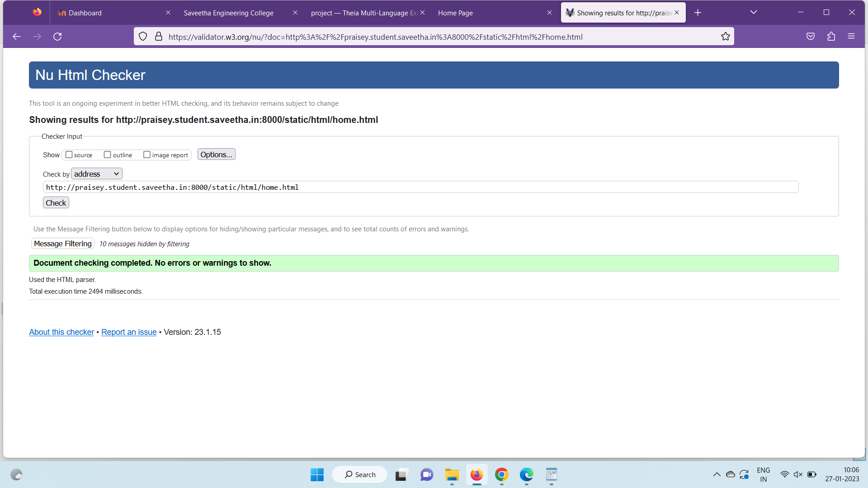Bookmark this page with the star icon
This screenshot has height=488, width=868.
click(x=726, y=37)
